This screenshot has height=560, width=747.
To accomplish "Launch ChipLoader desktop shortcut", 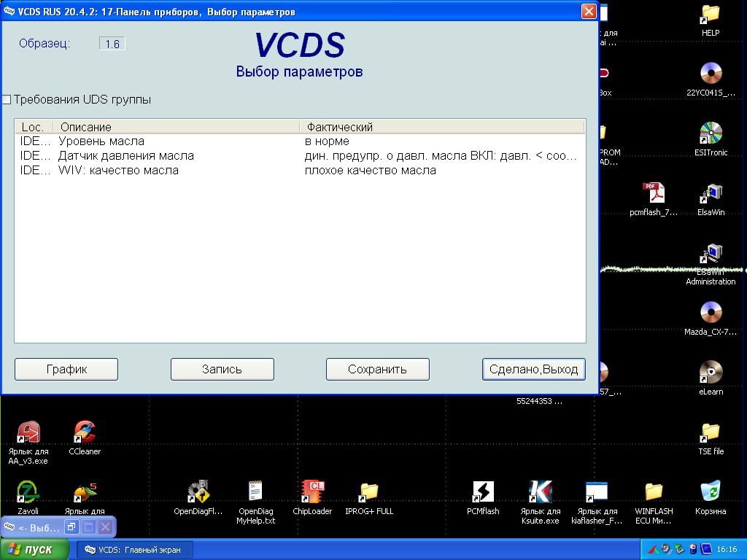I will pos(312,497).
